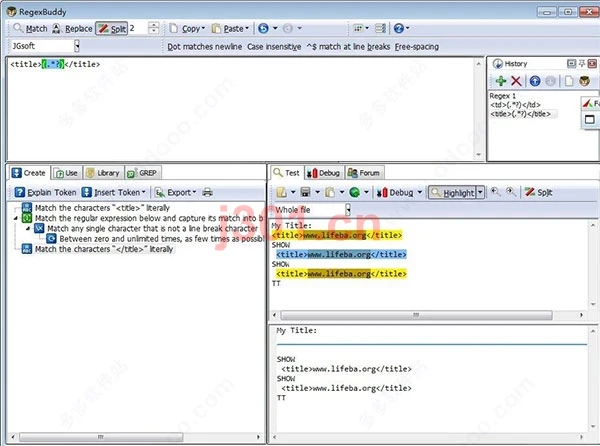Screen dimensions: 600x446
Task: Open Insert Token dropdown
Action: click(x=114, y=192)
